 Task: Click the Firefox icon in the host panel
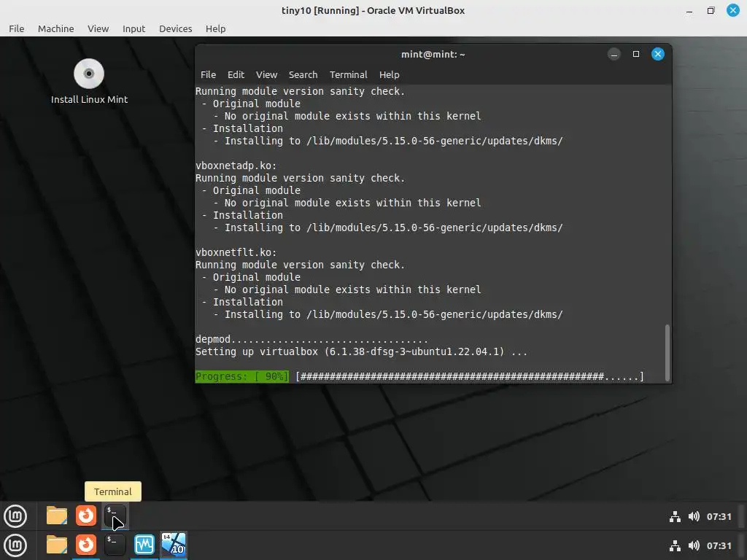click(x=86, y=545)
